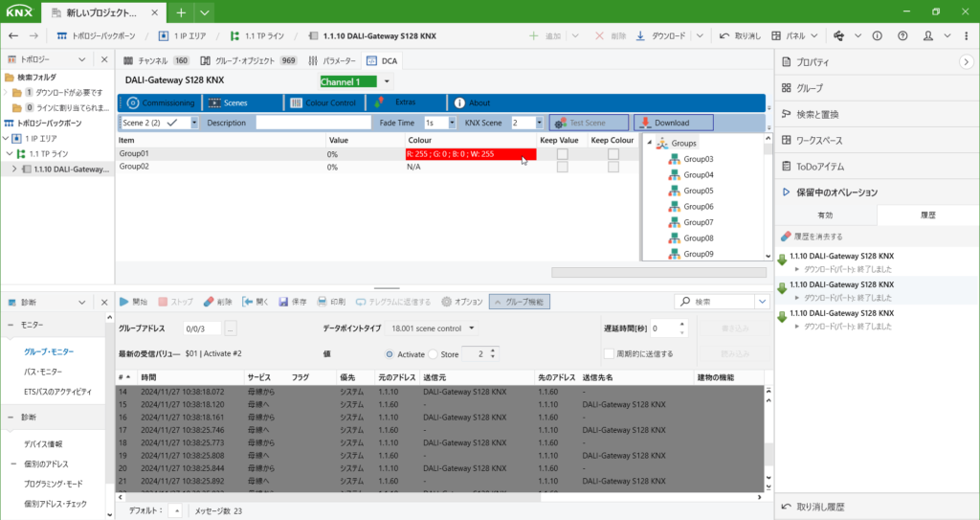Open the Commissioning DCA tab
This screenshot has width=980, height=520.
coord(161,102)
